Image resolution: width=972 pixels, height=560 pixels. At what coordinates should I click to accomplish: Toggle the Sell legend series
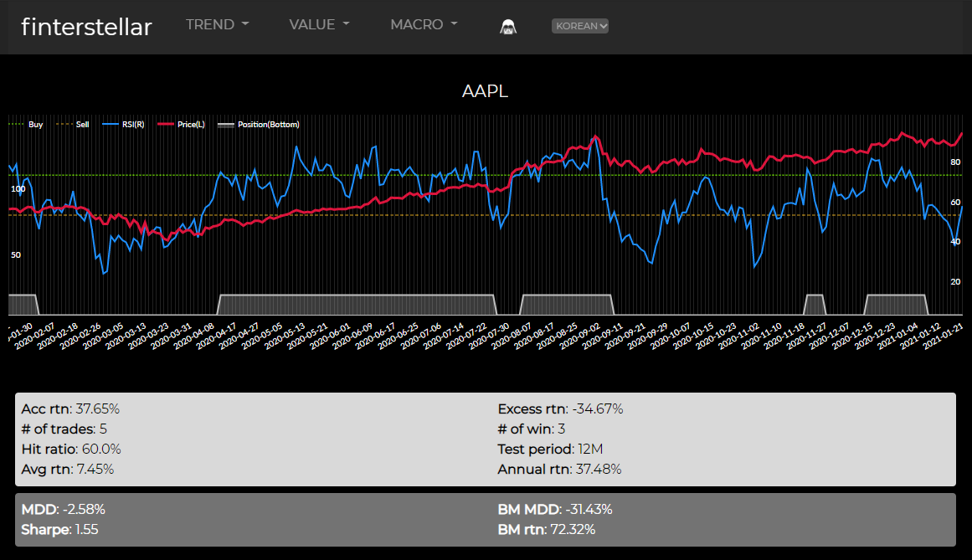73,125
